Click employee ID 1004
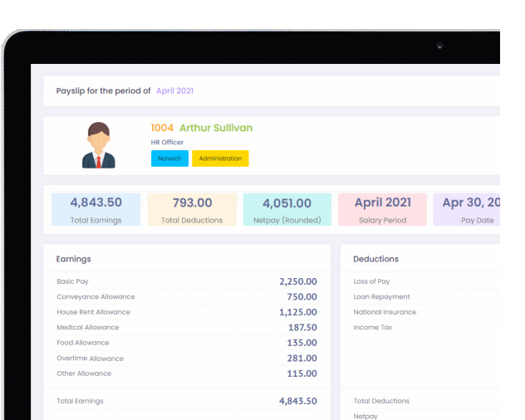The height and width of the screenshot is (420, 525). click(x=162, y=128)
